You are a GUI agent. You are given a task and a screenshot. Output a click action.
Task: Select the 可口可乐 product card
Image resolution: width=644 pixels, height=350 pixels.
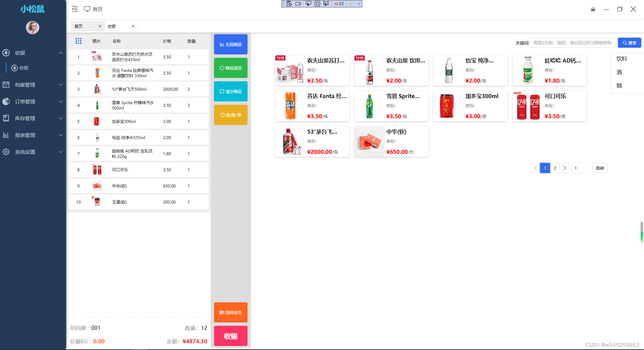pos(549,106)
